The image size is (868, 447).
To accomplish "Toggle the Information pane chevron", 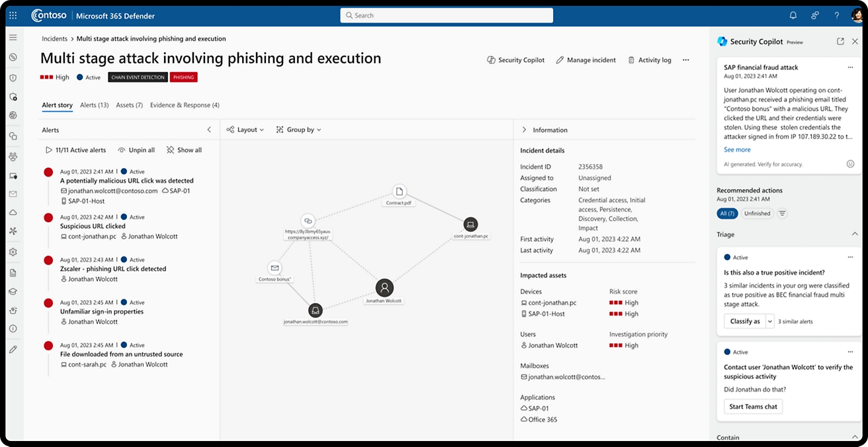I will tap(524, 130).
